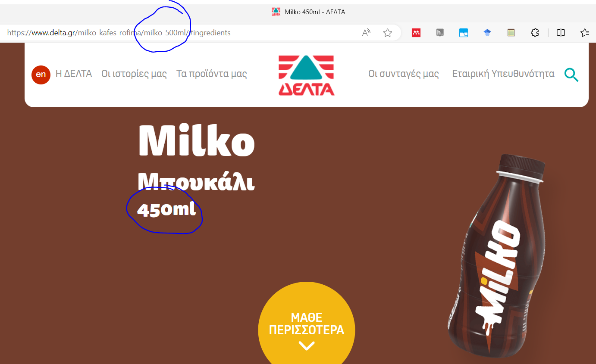Viewport: 596px width, 364px height.
Task: Open the 'Η ΔΕΛΤΑ' menu item
Action: click(x=74, y=74)
